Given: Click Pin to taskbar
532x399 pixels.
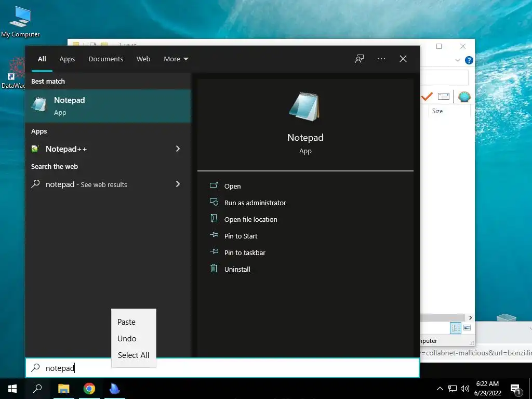Looking at the screenshot, I should tap(245, 253).
